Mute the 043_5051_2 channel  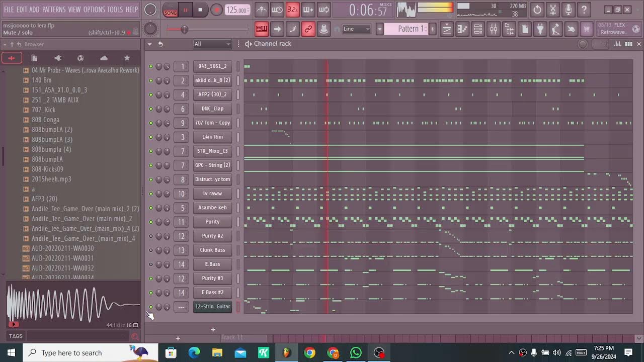coord(150,66)
